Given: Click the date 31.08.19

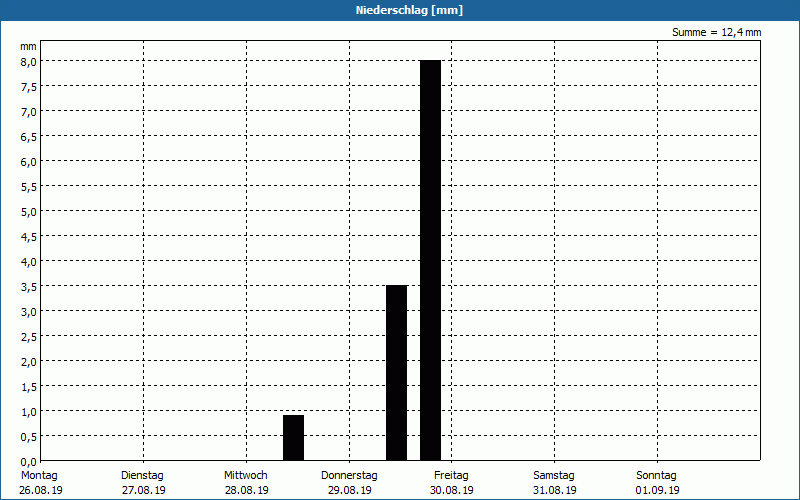Looking at the screenshot, I should pyautogui.click(x=555, y=490).
